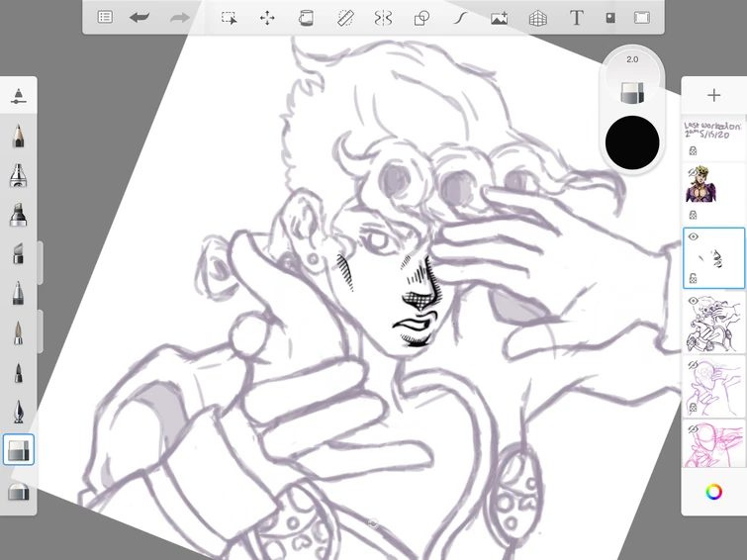This screenshot has width=747, height=560.
Task: Start time-lapse recording
Action: click(609, 18)
